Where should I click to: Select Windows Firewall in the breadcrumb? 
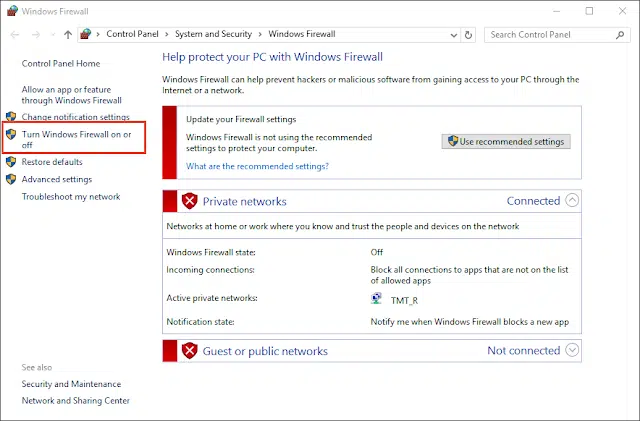(x=302, y=34)
